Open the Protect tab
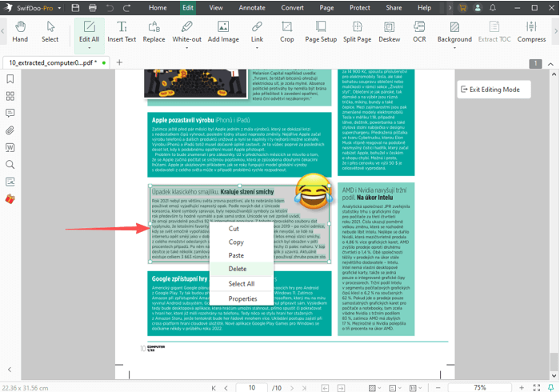560x392 pixels. [360, 8]
